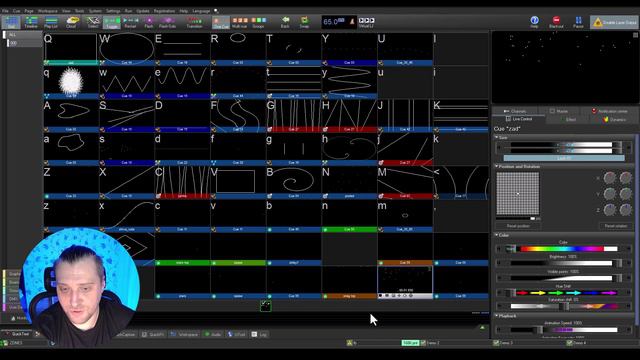Viewport: 640px width, 360px height.
Task: Click the Link XY button
Action: coord(564,158)
